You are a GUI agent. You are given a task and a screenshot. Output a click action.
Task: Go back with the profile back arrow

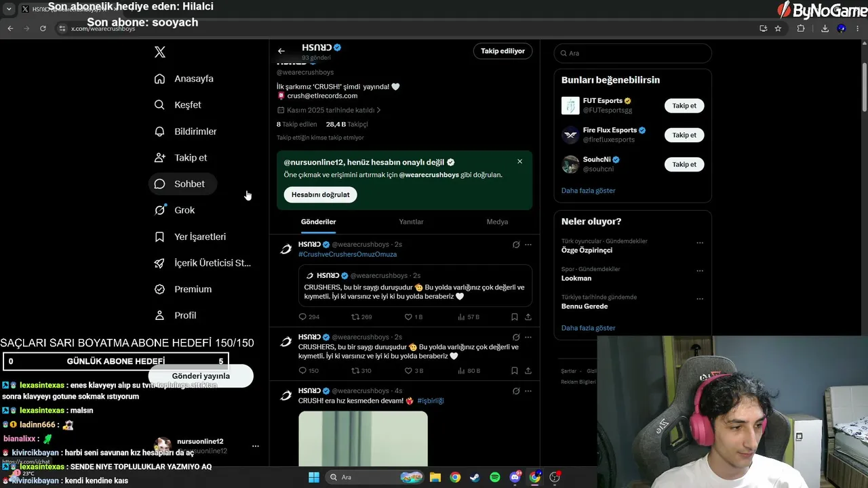tap(281, 51)
